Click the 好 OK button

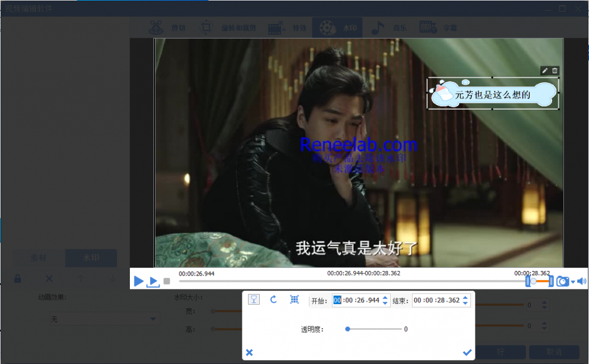tap(501, 352)
